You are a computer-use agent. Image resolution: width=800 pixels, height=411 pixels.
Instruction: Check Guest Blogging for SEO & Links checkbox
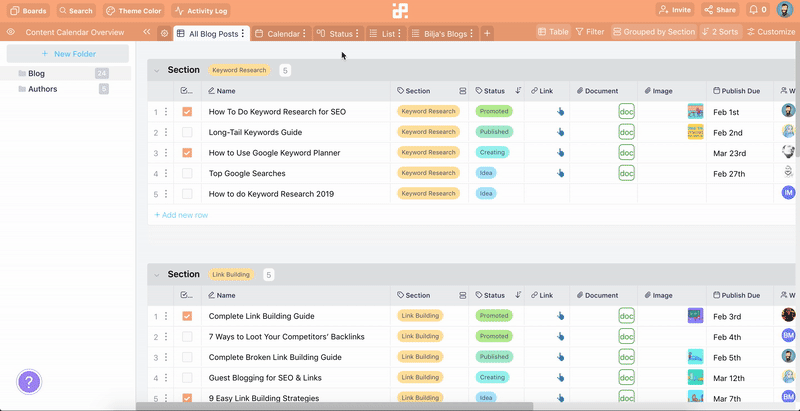187,378
